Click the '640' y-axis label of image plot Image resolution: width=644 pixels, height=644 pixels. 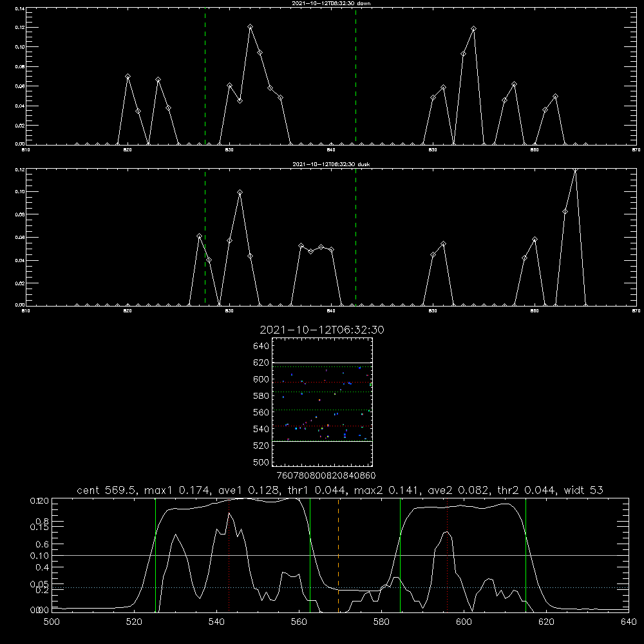[261, 346]
